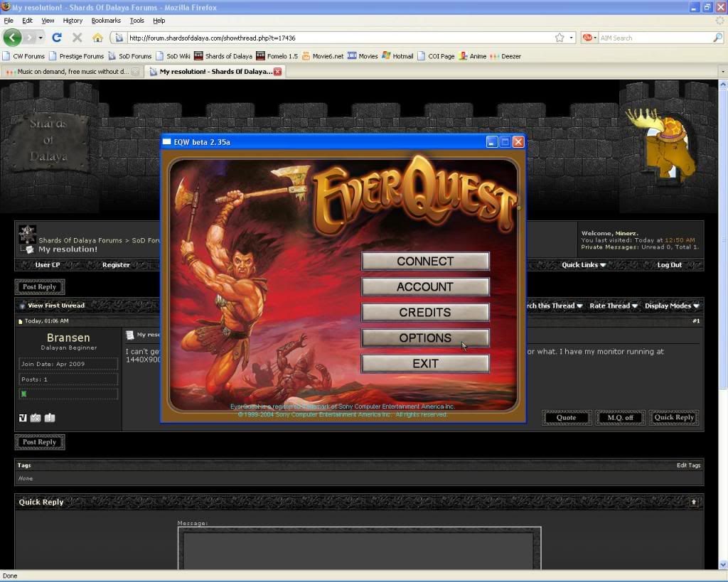Open the Hotmail bookmark
The height and width of the screenshot is (582, 728).
(x=397, y=56)
